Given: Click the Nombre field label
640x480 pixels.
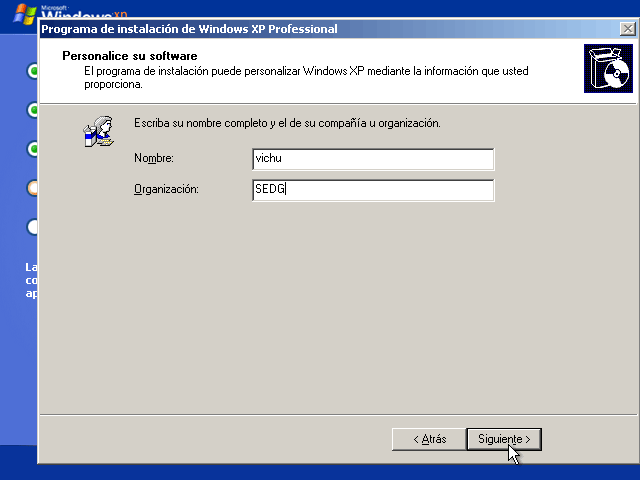Looking at the screenshot, I should [x=153, y=159].
